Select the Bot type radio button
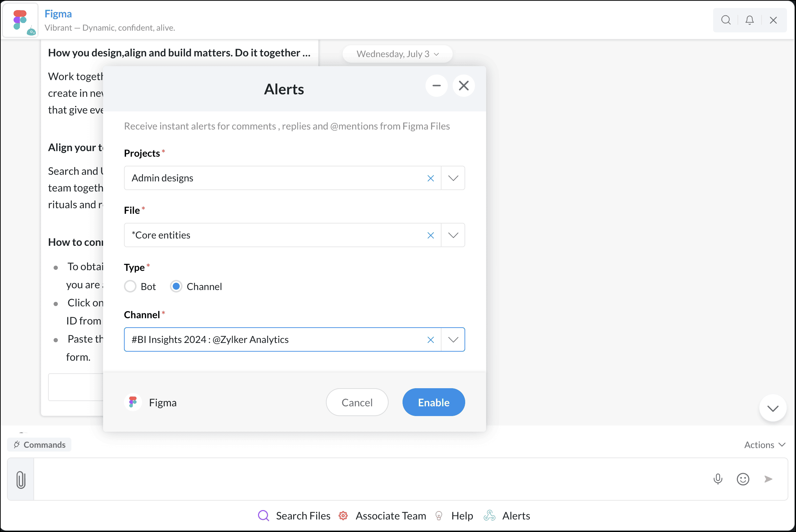 tap(130, 287)
